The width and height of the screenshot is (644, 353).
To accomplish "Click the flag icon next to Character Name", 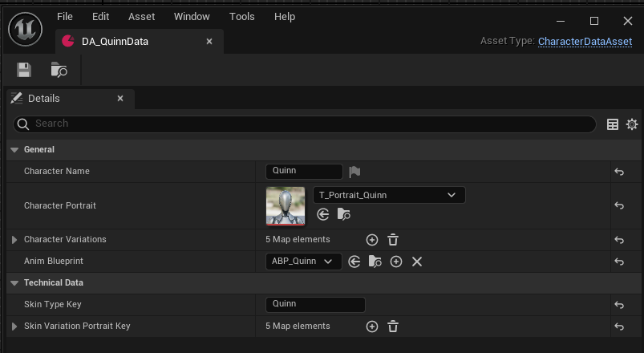I will (354, 172).
